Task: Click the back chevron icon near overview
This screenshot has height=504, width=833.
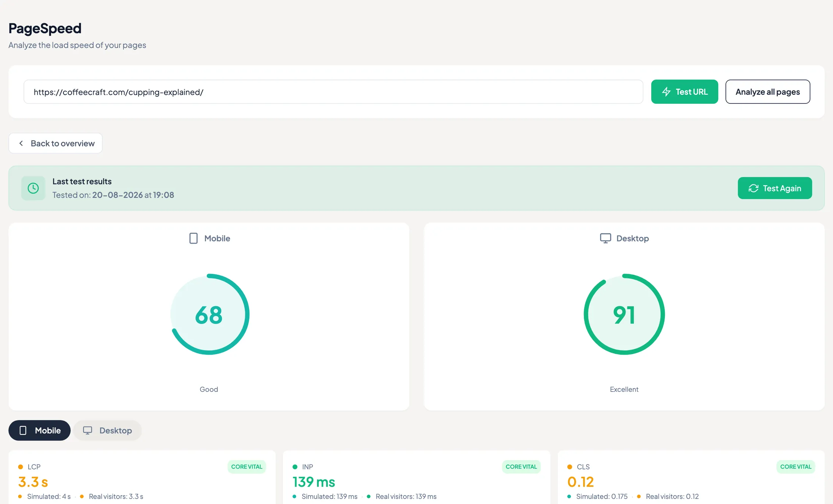Action: (21, 143)
